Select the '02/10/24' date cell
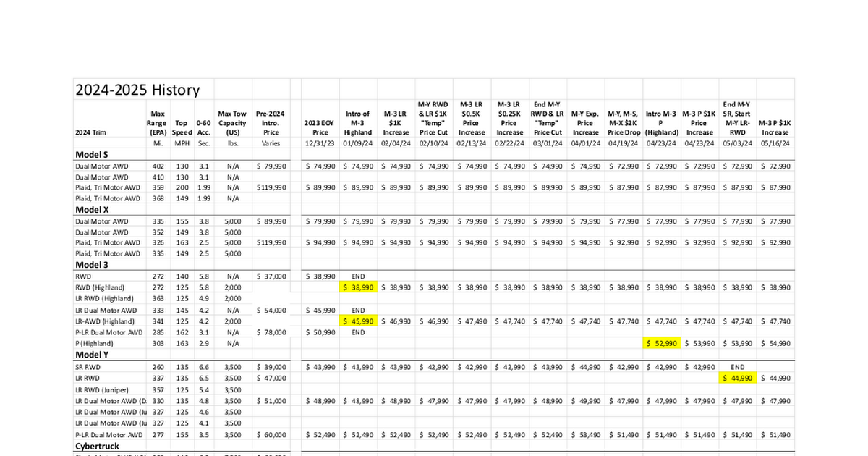 pyautogui.click(x=433, y=143)
